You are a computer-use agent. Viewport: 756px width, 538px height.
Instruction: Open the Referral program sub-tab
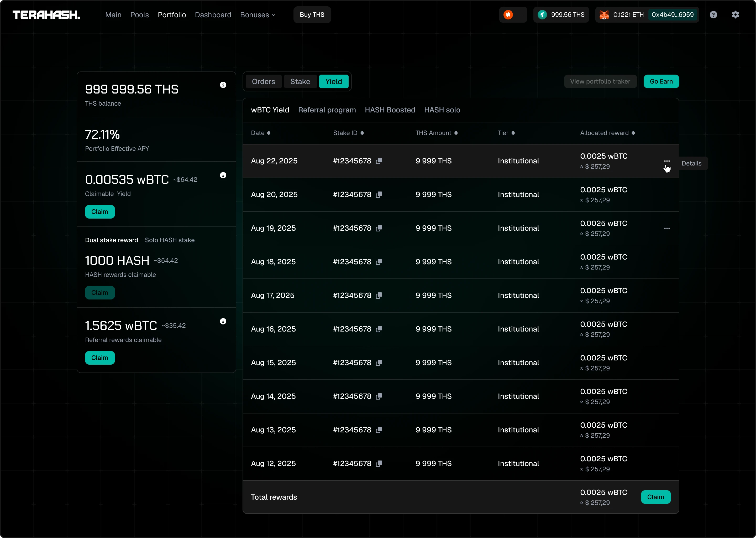point(327,110)
